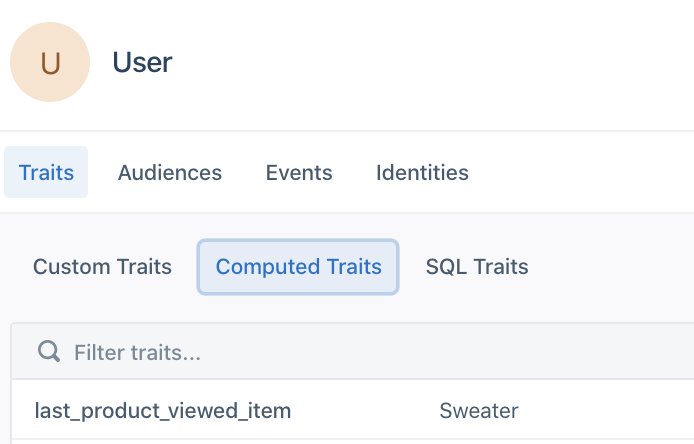Select the Computed Traits sub-tab

tap(299, 267)
